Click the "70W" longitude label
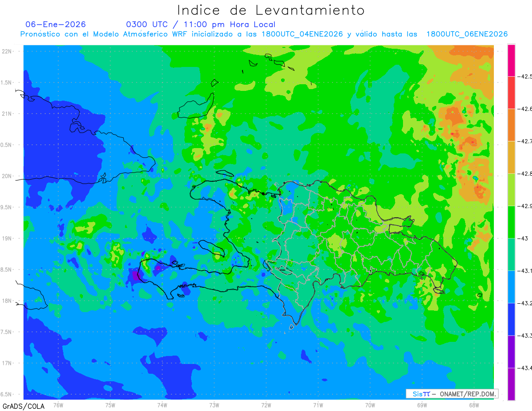Image resolution: width=532 pixels, height=411 pixels. pyautogui.click(x=370, y=405)
